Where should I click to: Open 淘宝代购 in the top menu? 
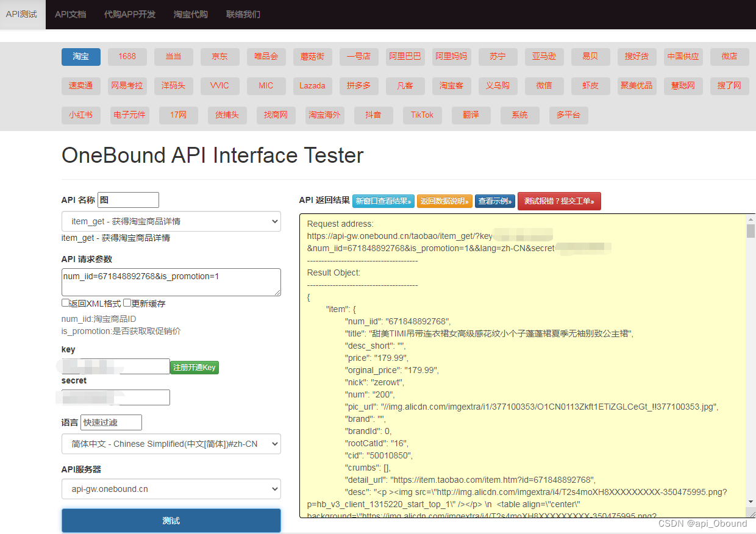(190, 14)
